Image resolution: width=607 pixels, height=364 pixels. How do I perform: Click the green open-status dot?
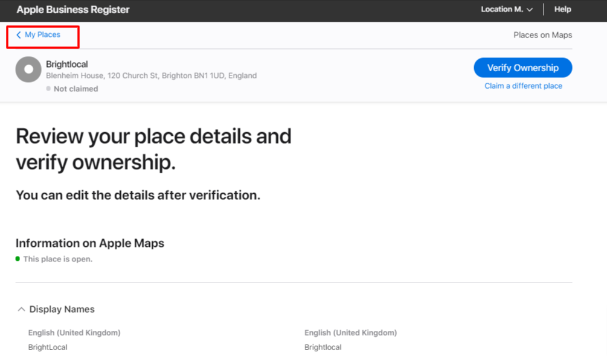(18, 259)
